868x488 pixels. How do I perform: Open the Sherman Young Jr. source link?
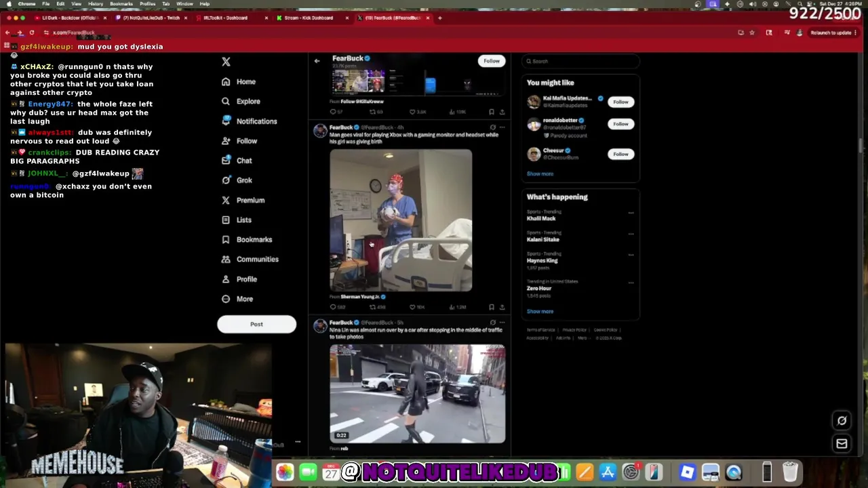click(362, 297)
